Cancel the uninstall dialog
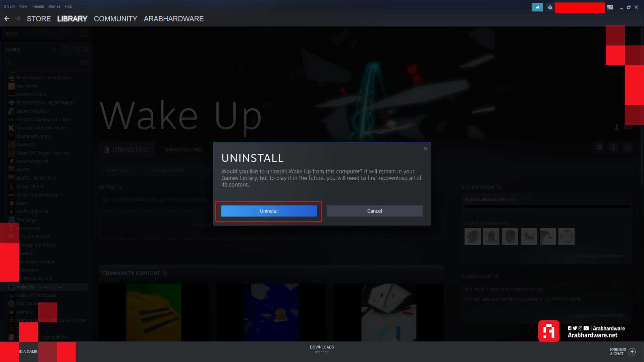Image resolution: width=644 pixels, height=362 pixels. 374,211
